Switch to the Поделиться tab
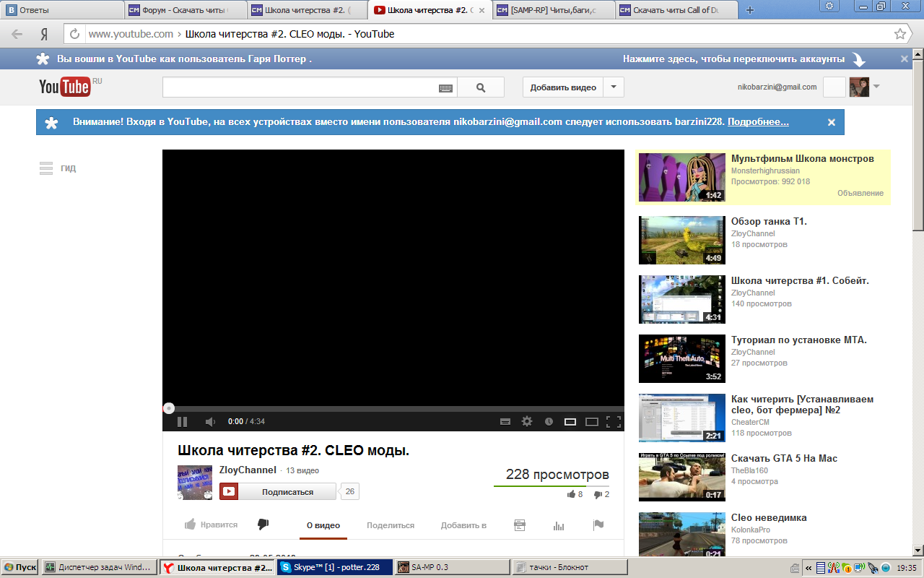Viewport: 924px width, 578px height. (x=391, y=525)
